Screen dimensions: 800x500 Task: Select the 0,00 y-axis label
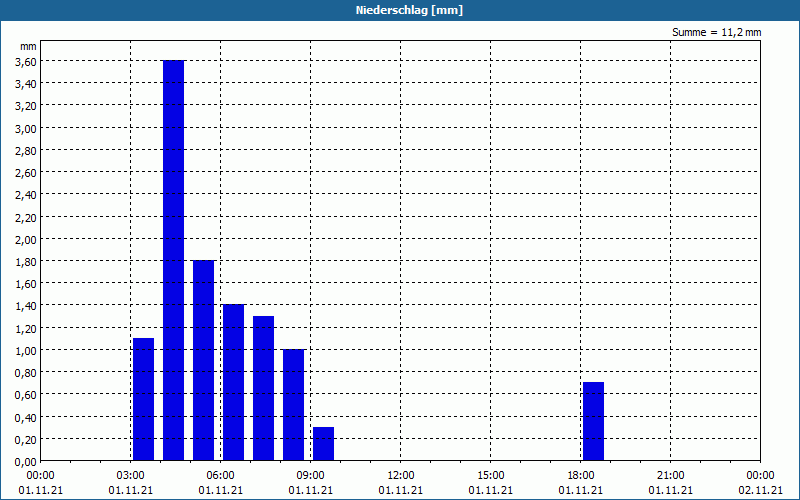26,461
